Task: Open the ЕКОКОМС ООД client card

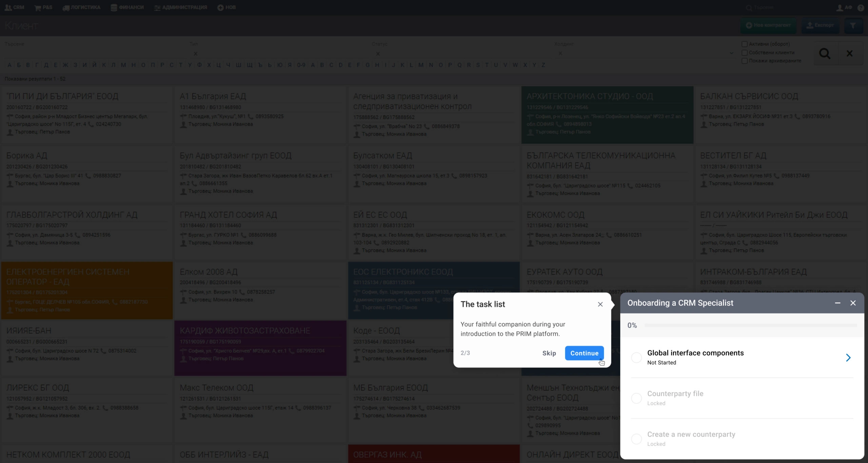Action: [x=607, y=232]
